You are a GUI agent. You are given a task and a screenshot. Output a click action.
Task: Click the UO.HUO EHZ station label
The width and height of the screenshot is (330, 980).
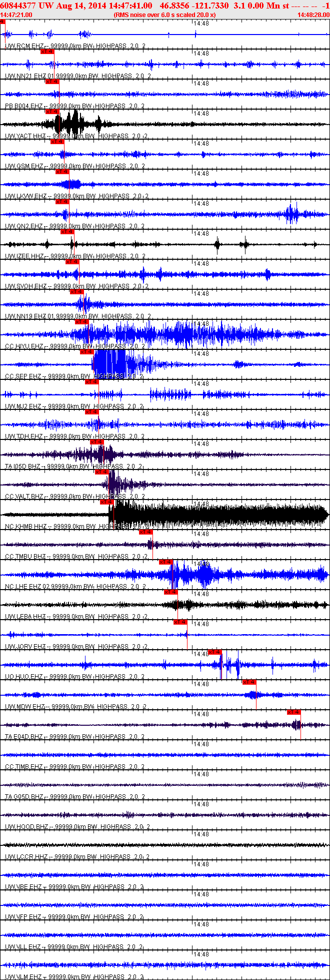click(24, 677)
